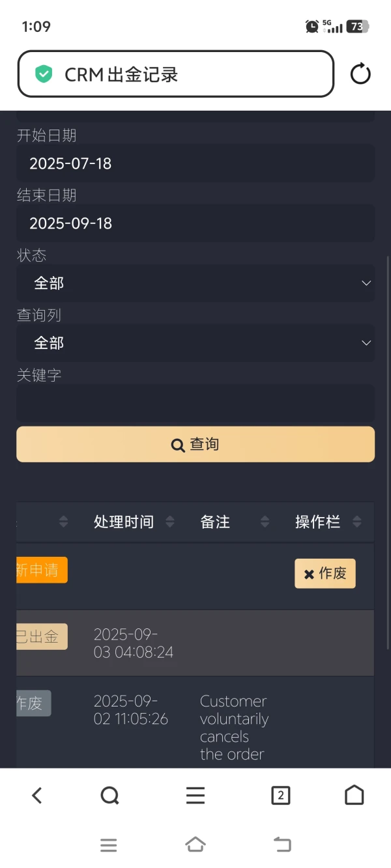
Task: Tap the green security badge in address bar
Action: coord(43,74)
